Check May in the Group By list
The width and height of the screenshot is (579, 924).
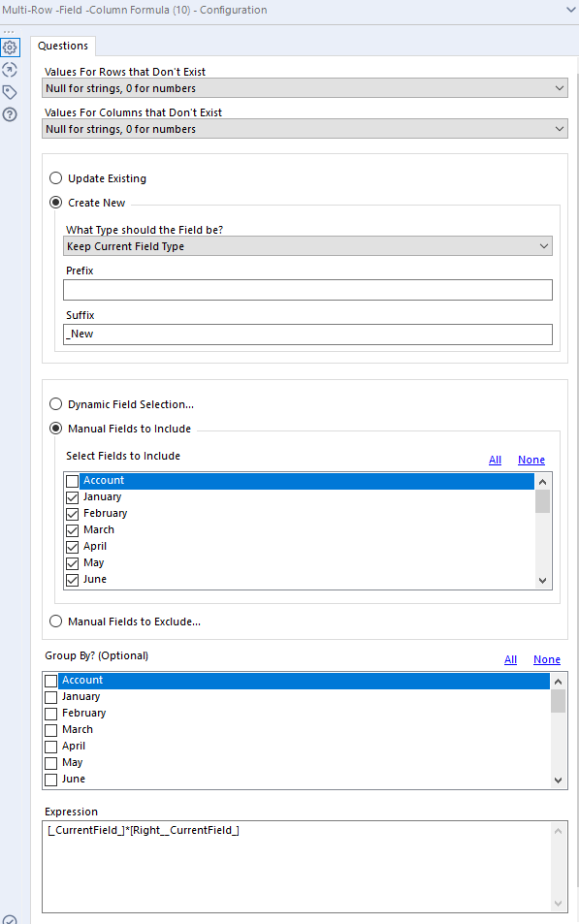(x=51, y=763)
